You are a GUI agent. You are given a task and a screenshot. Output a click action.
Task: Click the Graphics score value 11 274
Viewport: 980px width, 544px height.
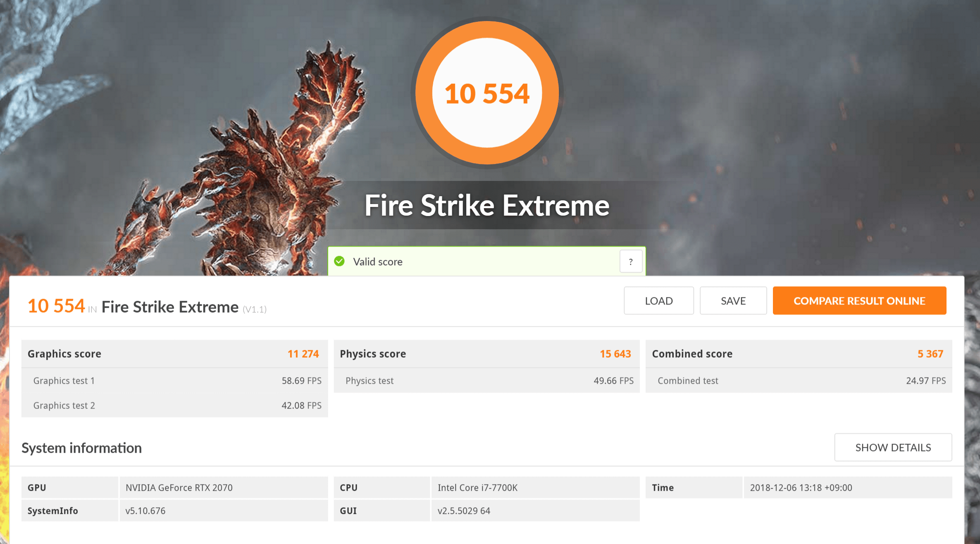(303, 354)
